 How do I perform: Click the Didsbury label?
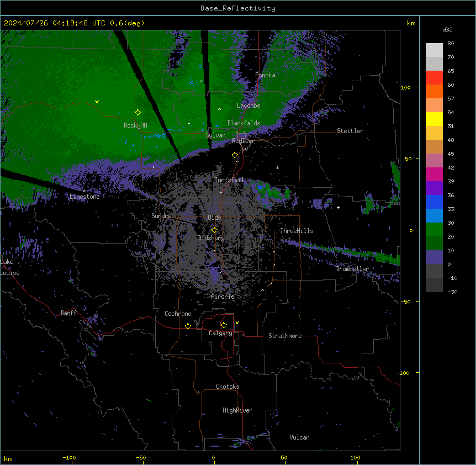(211, 238)
